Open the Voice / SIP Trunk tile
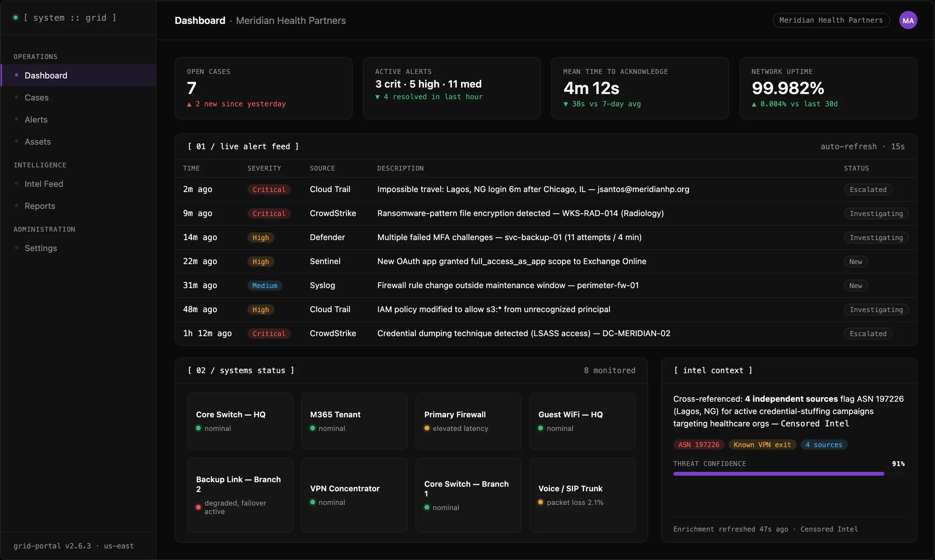Image resolution: width=935 pixels, height=560 pixels. (x=582, y=495)
